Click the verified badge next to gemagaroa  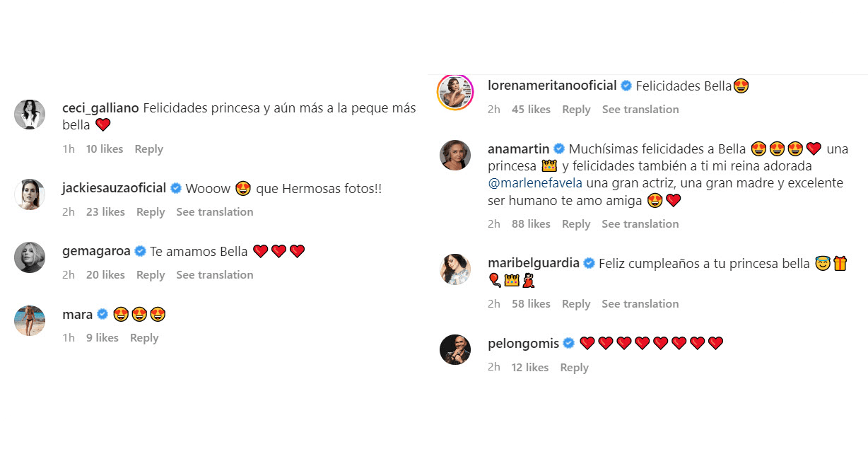[139, 251]
